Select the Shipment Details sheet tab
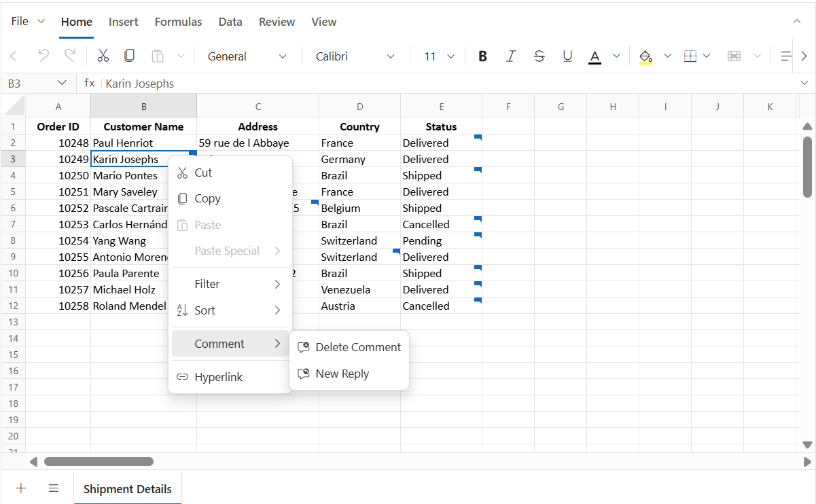The width and height of the screenshot is (816, 504). click(x=128, y=489)
